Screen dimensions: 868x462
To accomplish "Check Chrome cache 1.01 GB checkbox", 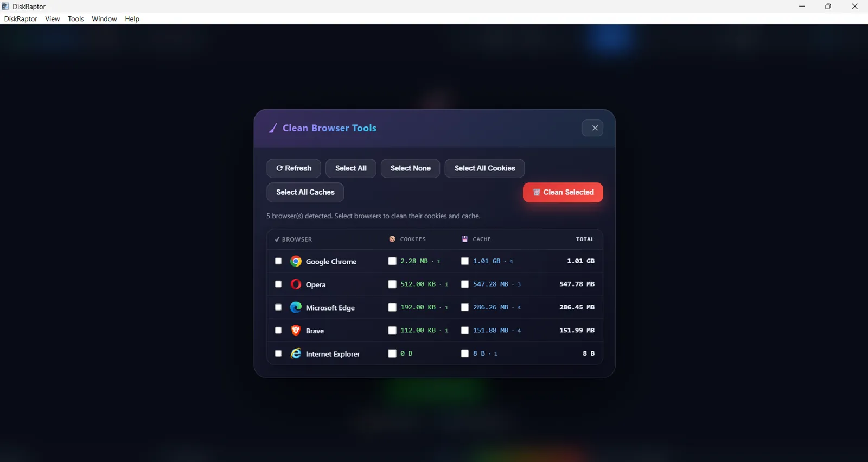I will pyautogui.click(x=465, y=261).
